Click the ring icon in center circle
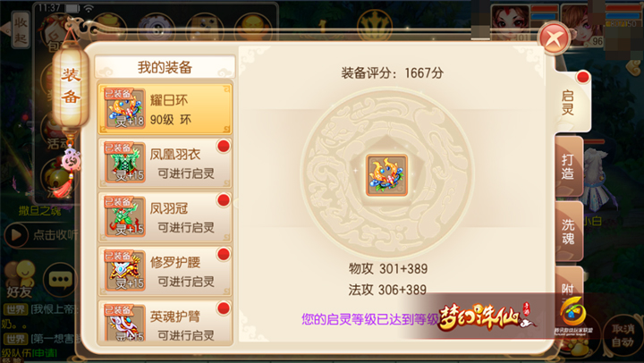 click(386, 175)
